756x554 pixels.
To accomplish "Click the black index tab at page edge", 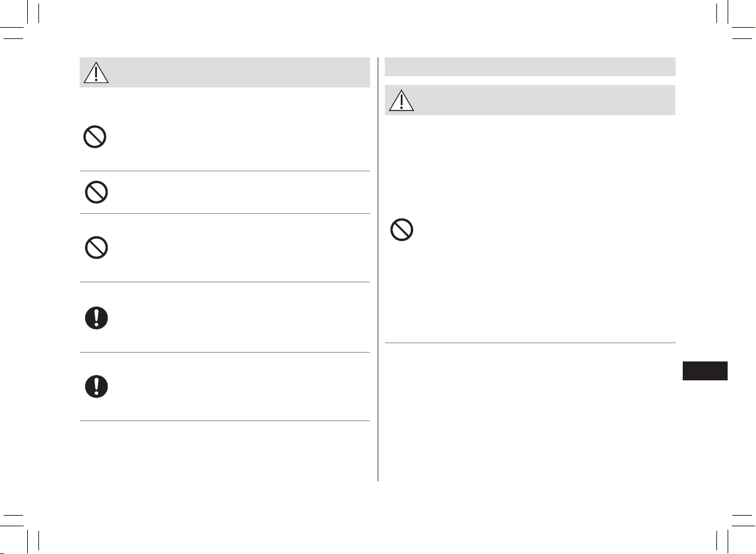I will pyautogui.click(x=705, y=371).
